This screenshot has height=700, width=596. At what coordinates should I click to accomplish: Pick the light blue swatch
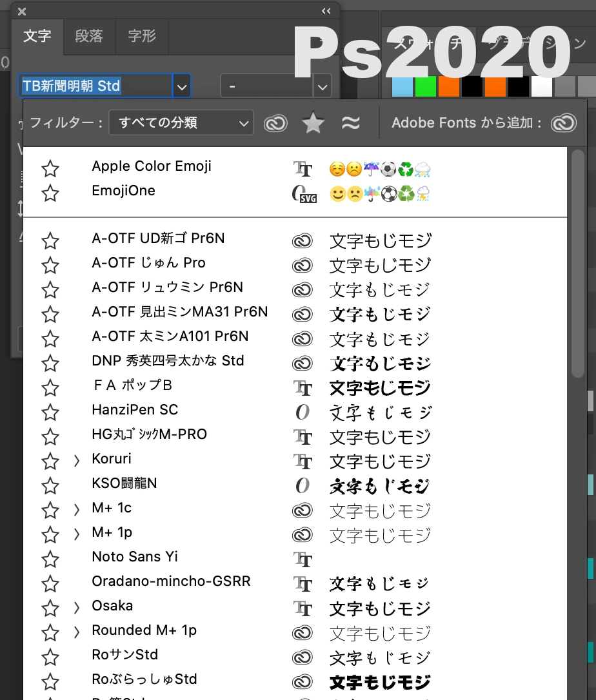(402, 87)
